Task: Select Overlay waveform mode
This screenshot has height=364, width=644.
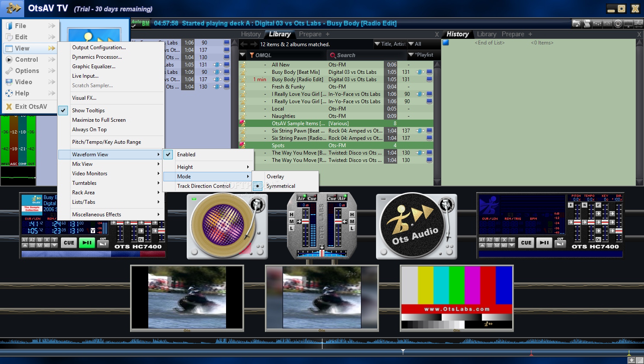Action: pos(275,177)
